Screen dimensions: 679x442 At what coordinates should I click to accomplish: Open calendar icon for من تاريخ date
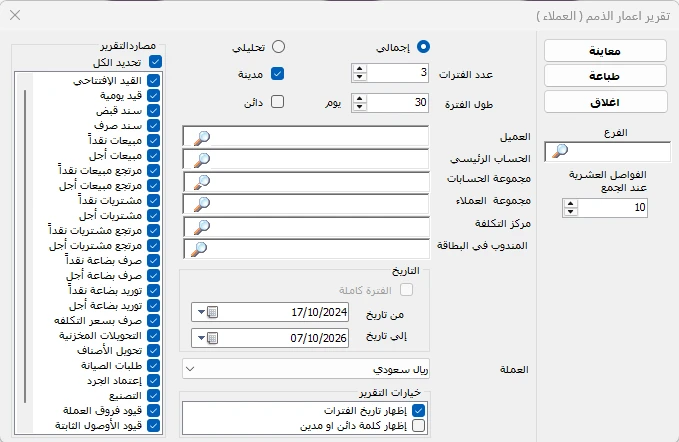point(213,312)
